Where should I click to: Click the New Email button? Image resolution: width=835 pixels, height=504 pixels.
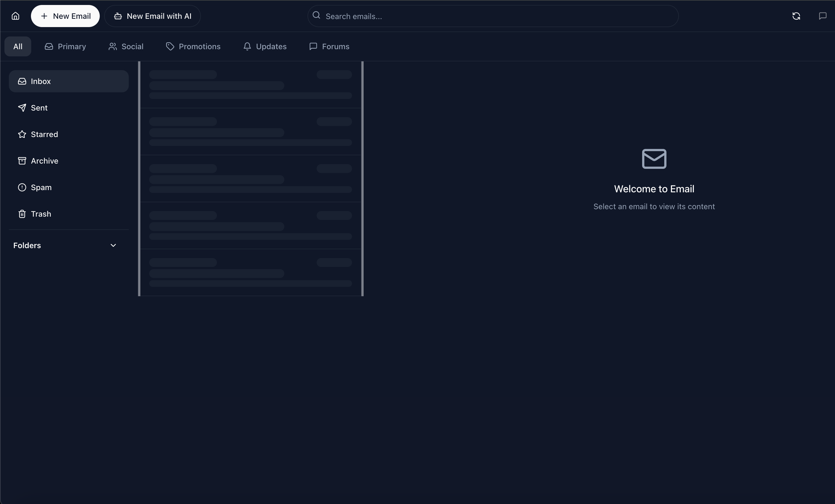65,16
